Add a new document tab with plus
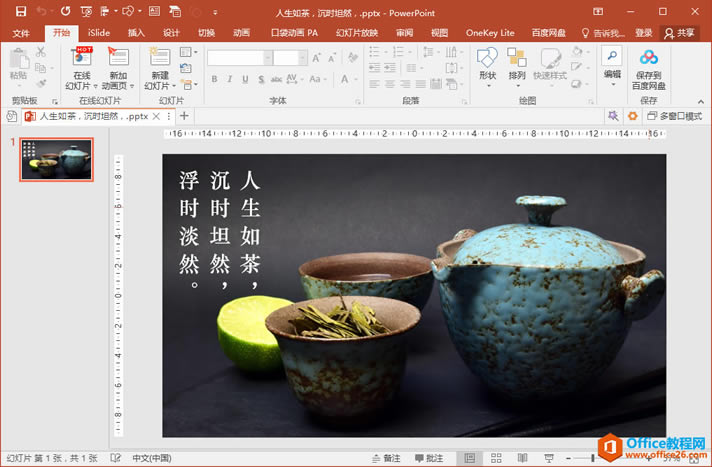Image resolution: width=712 pixels, height=467 pixels. point(184,116)
